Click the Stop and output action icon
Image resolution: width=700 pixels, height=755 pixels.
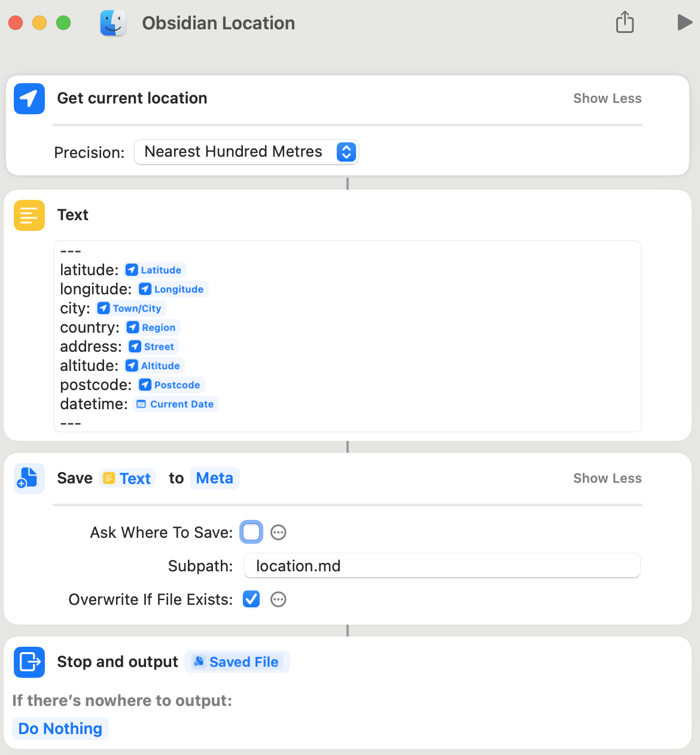(x=29, y=662)
